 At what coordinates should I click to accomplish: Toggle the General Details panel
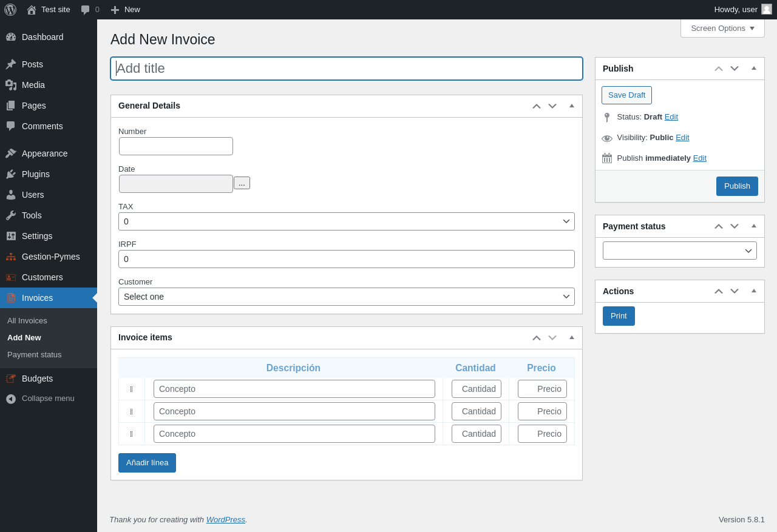tap(571, 106)
